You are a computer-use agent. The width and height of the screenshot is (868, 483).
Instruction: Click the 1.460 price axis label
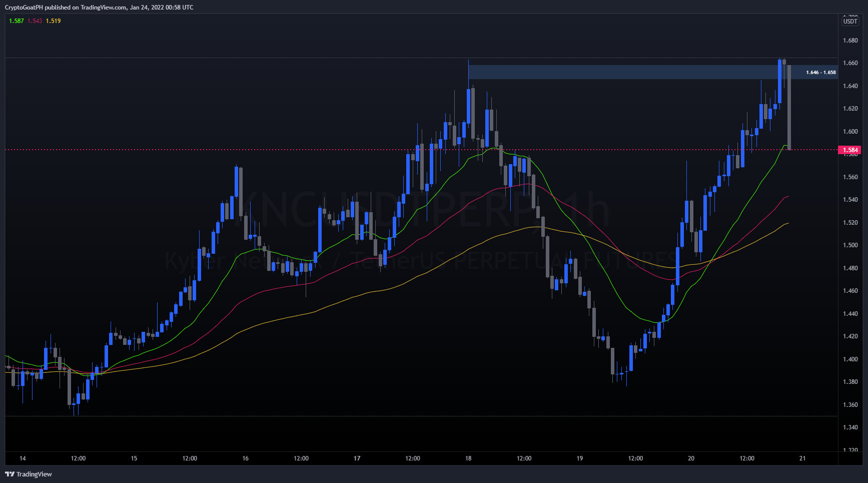pyautogui.click(x=850, y=291)
